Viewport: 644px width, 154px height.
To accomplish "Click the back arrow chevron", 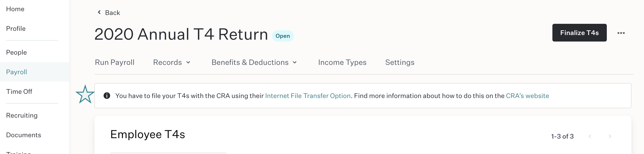I will (99, 12).
